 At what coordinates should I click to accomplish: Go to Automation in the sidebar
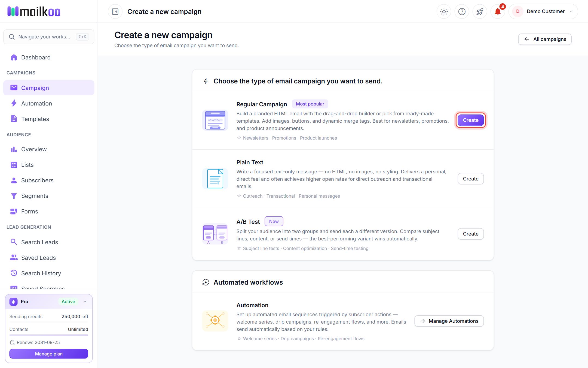pyautogui.click(x=49, y=103)
